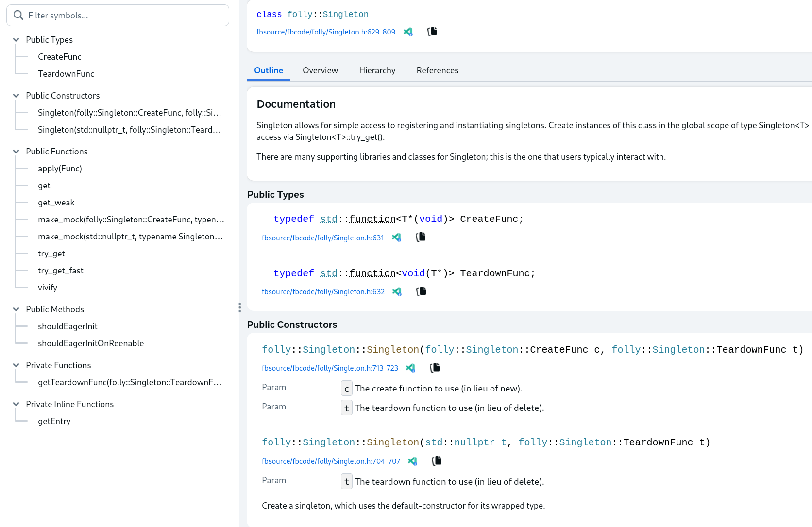Collapse the Private Inline Functions section

click(x=16, y=404)
